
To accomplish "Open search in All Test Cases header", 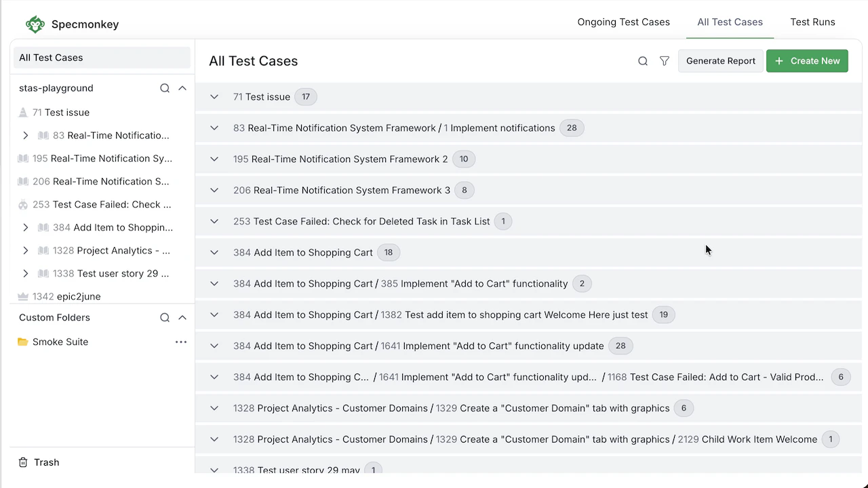I will click(x=643, y=61).
